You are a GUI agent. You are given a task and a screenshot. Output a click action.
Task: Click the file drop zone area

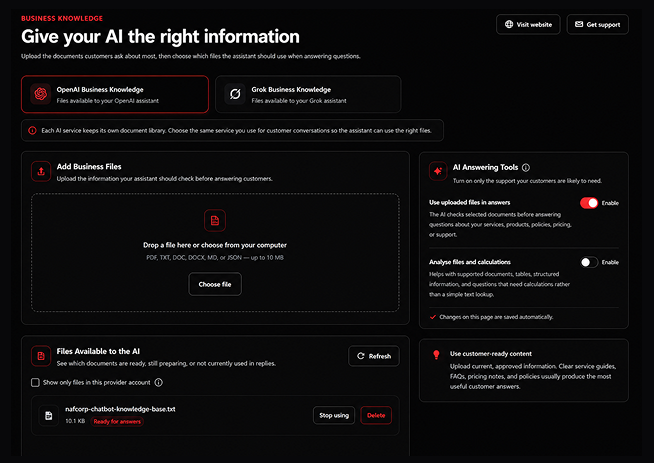click(x=215, y=252)
